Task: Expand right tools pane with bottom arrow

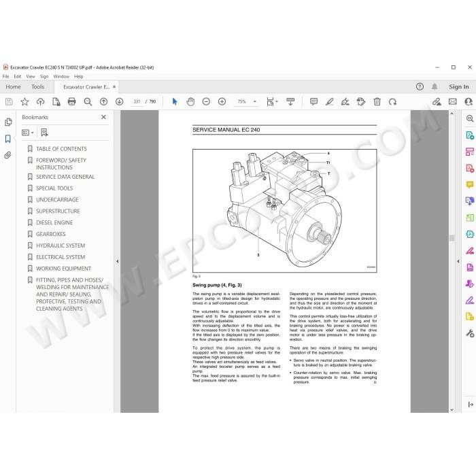Action: click(x=471, y=405)
